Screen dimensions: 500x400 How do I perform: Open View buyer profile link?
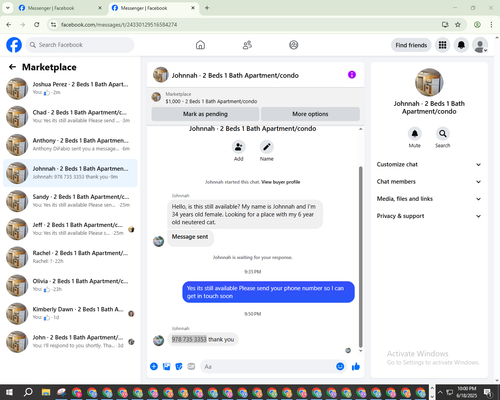click(281, 182)
